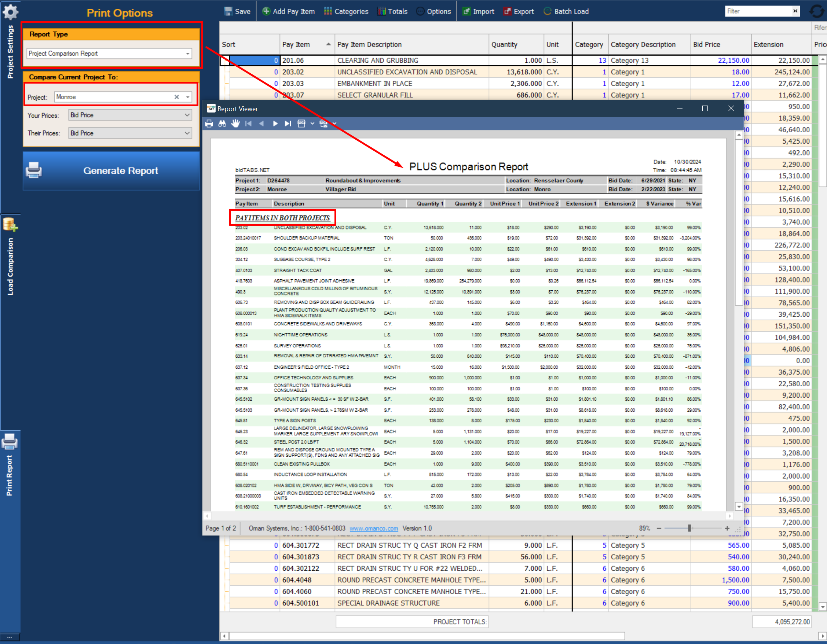Open the binoculars search tool
This screenshot has height=644, width=827.
pos(222,124)
